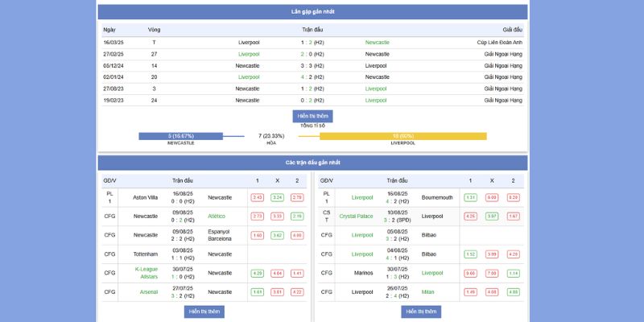The image size is (644, 322).
Task: Open the K-League Allstars team link
Action: coord(146,273)
